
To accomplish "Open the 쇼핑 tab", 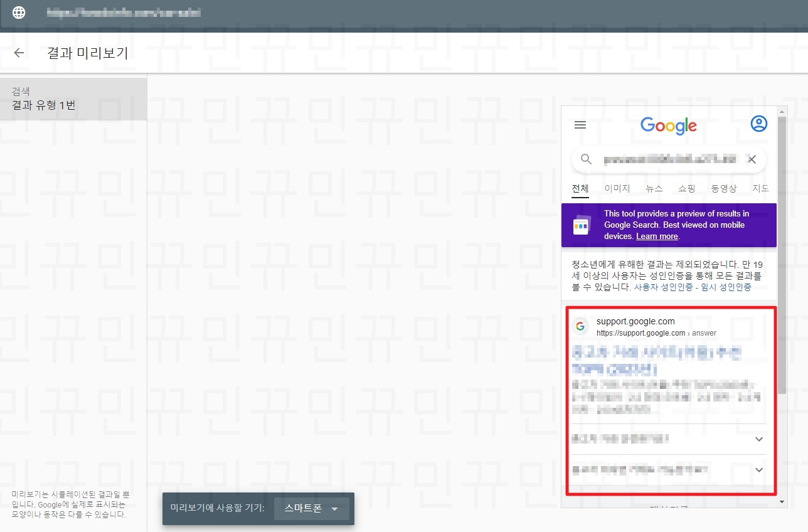I will (x=687, y=188).
